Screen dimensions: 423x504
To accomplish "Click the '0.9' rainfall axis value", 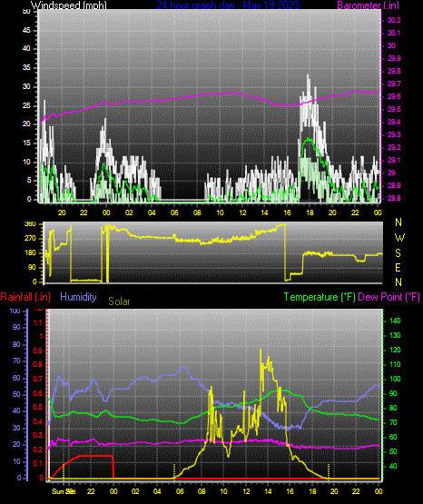I will pyautogui.click(x=38, y=351).
